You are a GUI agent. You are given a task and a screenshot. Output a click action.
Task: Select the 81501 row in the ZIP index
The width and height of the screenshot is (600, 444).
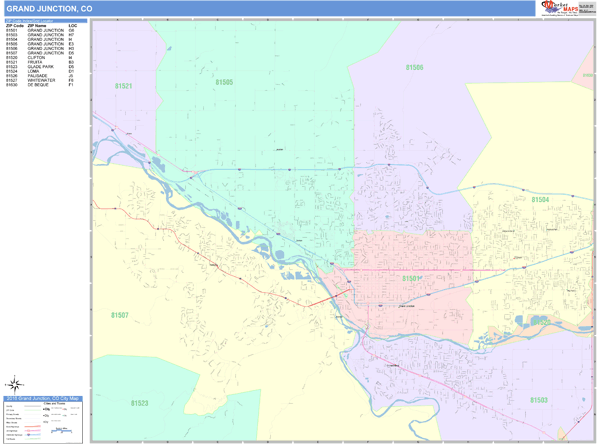point(40,30)
